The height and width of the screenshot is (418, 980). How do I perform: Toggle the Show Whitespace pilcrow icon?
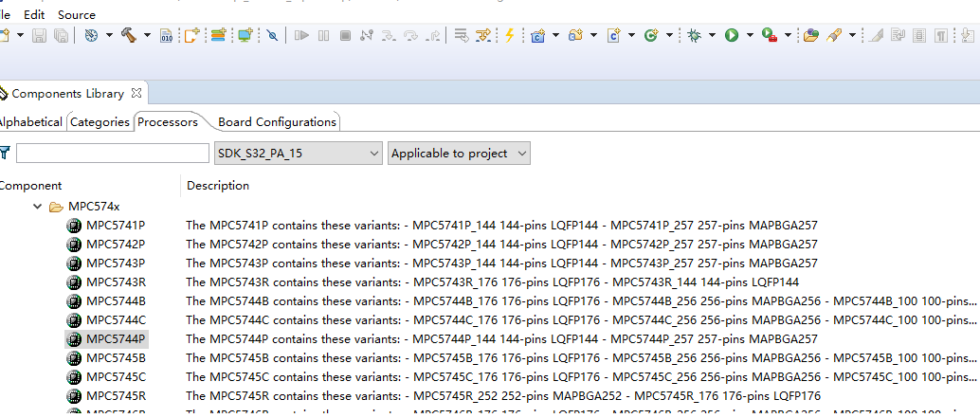point(941,36)
